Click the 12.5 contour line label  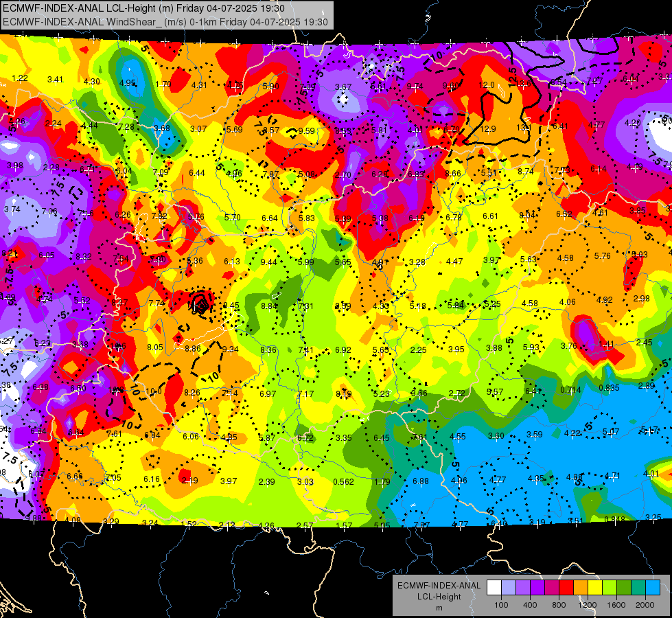pos(513,77)
